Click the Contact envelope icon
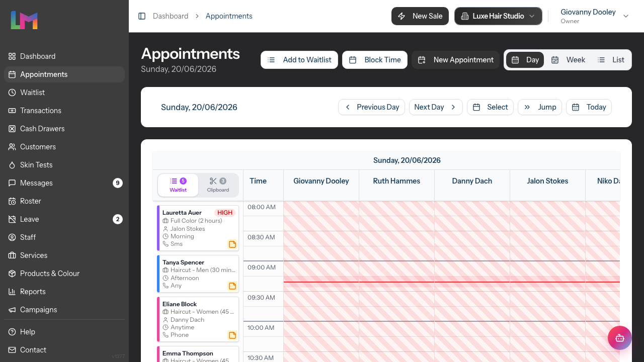 pos(12,350)
